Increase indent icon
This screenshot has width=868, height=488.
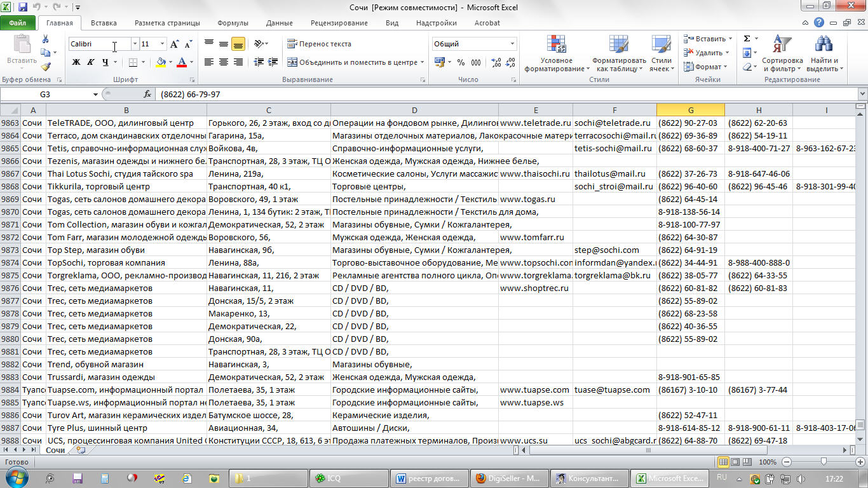(x=273, y=62)
